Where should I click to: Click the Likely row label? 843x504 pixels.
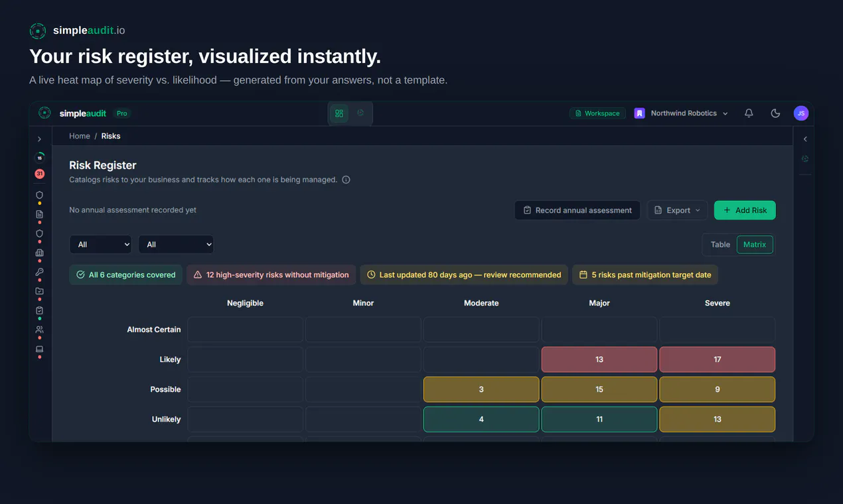coord(170,359)
